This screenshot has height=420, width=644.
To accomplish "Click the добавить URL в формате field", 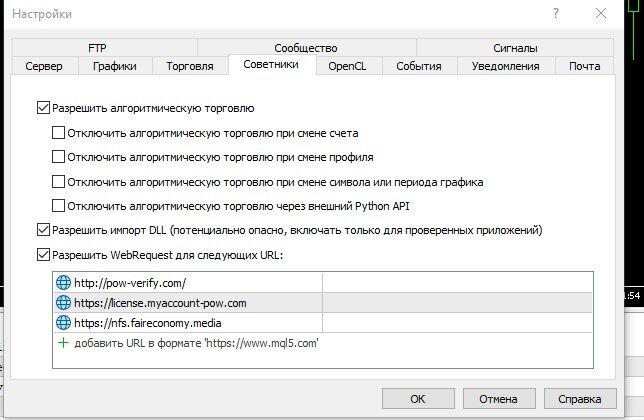I will point(323,343).
